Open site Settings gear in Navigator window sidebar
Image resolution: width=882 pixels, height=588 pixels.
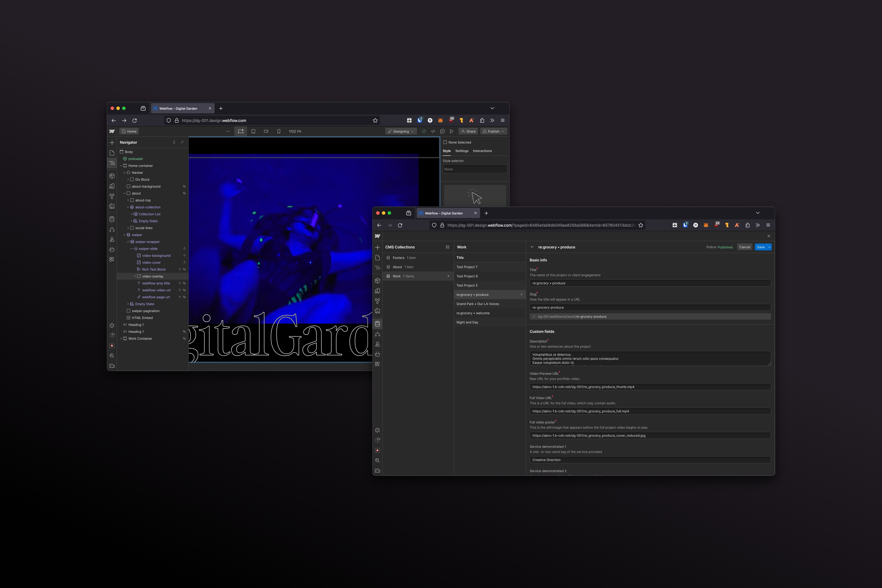click(x=112, y=325)
